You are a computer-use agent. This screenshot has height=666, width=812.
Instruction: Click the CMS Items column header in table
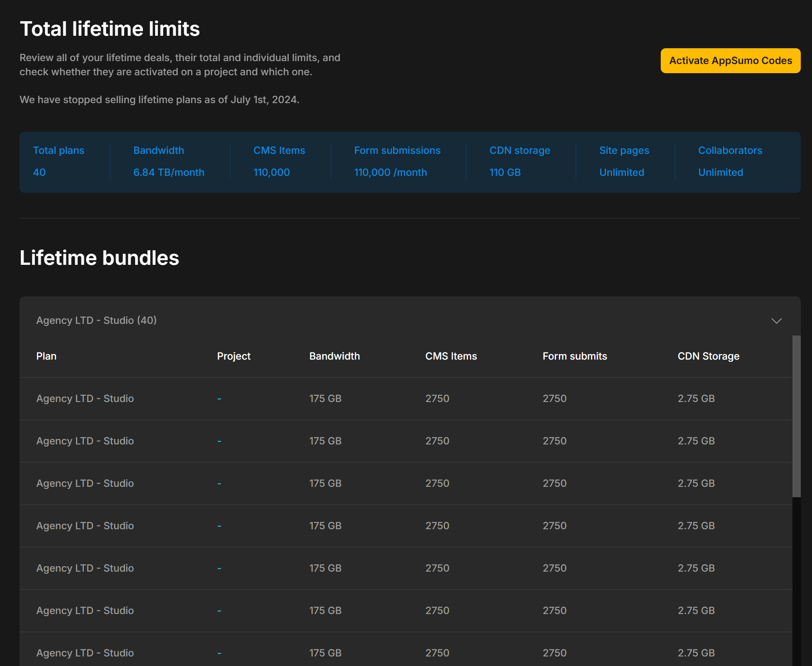click(x=451, y=356)
